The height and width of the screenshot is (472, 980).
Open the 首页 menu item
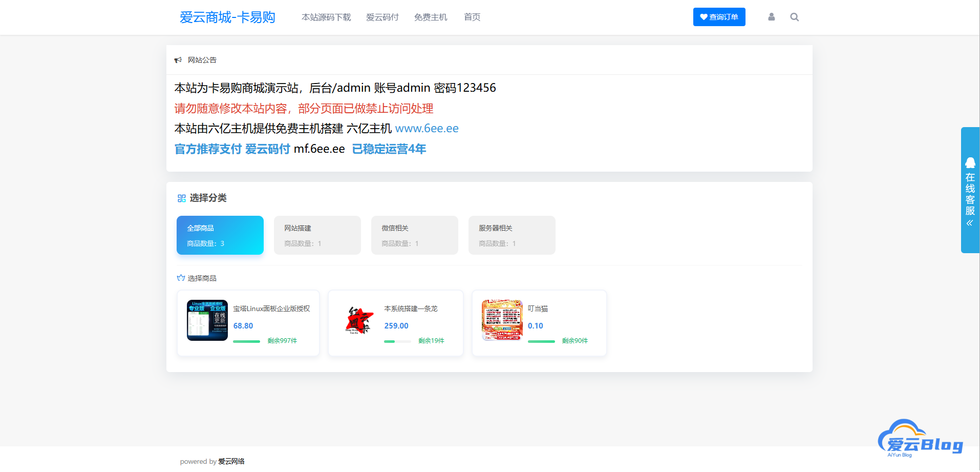(472, 17)
